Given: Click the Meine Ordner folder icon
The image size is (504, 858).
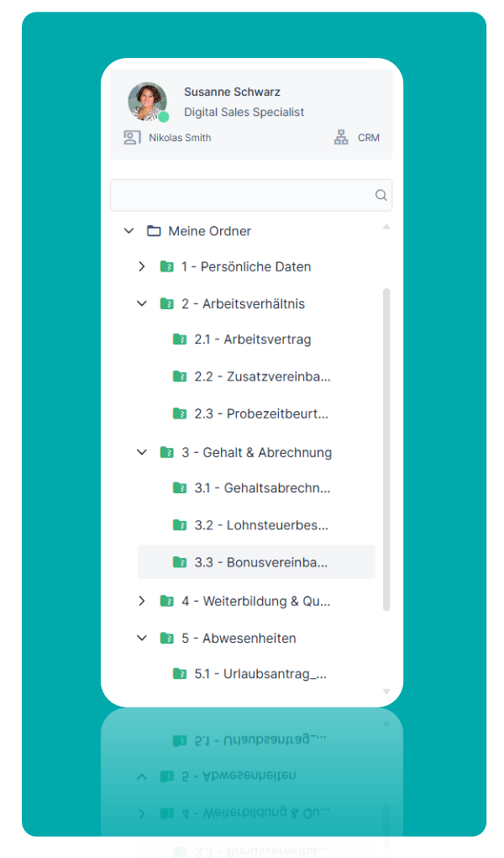Looking at the screenshot, I should point(154,231).
